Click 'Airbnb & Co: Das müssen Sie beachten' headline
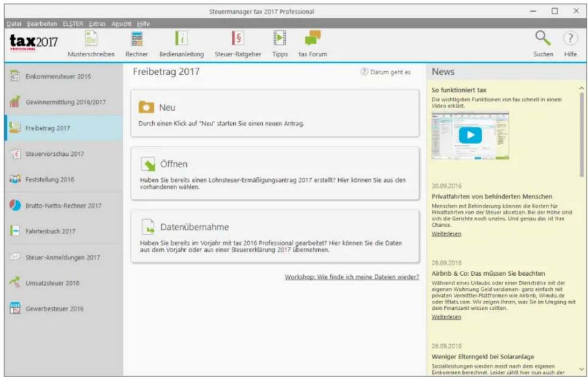This screenshot has width=588, height=377. (488, 273)
